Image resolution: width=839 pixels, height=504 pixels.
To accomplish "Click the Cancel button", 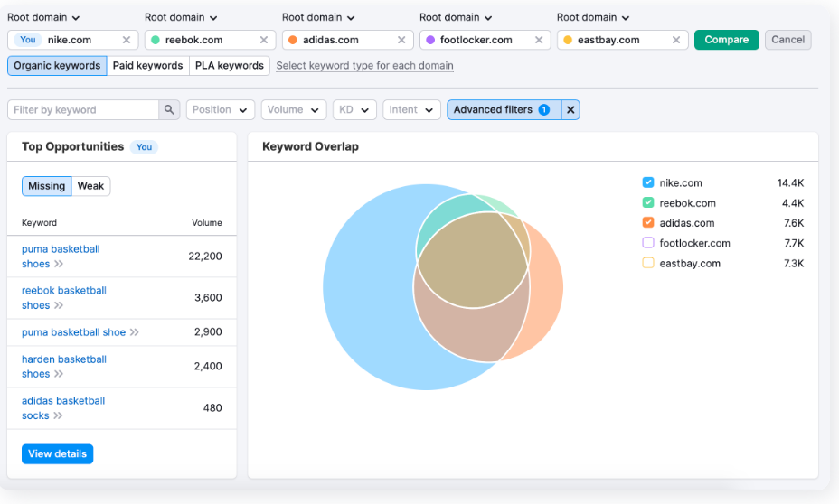I will (x=787, y=40).
